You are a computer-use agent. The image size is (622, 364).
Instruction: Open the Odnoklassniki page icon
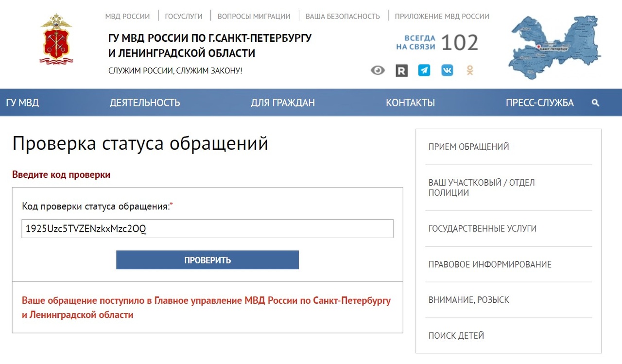469,70
